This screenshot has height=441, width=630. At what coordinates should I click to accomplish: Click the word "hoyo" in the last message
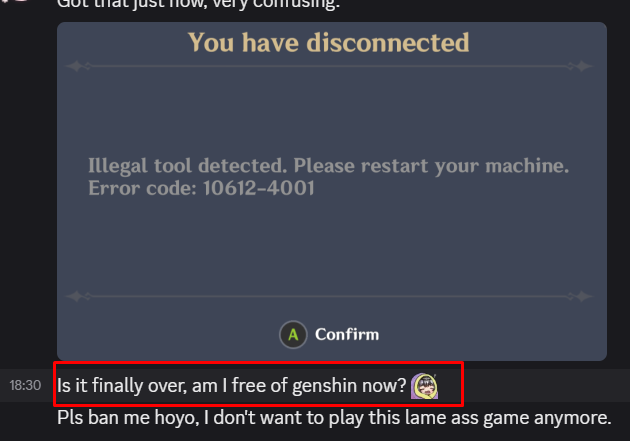[177, 418]
